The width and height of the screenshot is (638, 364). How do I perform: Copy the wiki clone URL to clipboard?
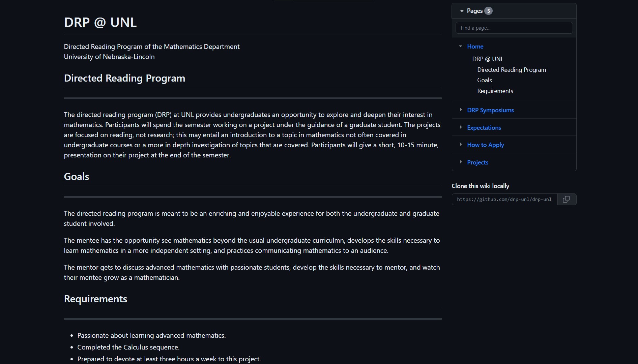tap(566, 199)
